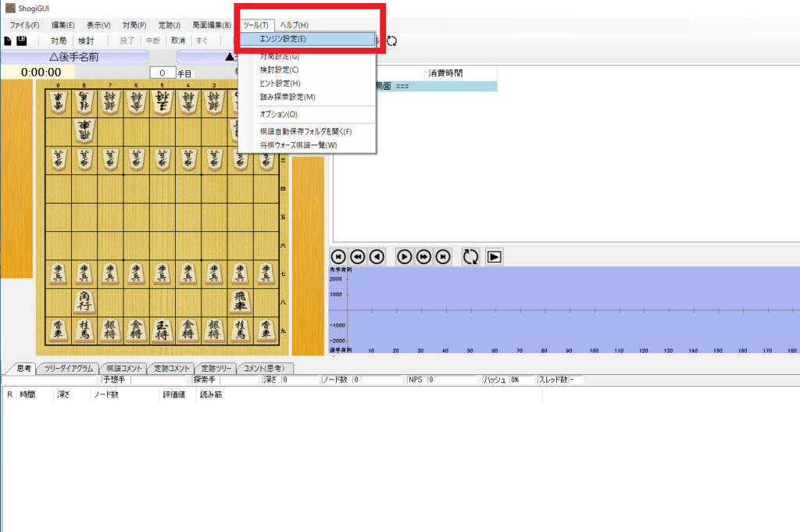800x532 pixels.
Task: Start continuous move playback
Action: pos(494,256)
